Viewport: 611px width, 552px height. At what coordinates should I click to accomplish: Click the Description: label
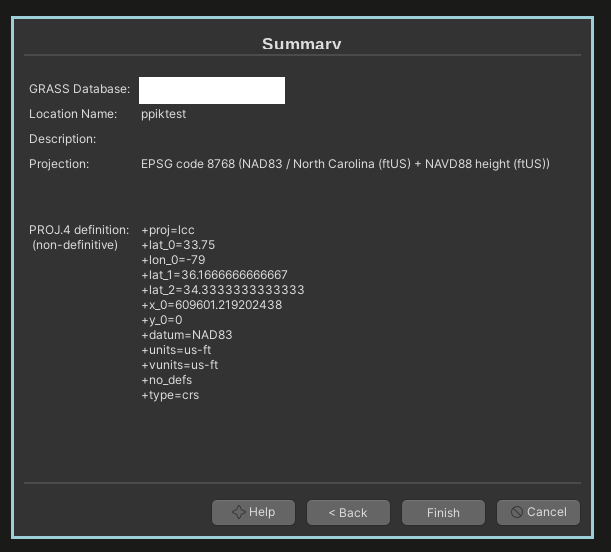coord(62,139)
